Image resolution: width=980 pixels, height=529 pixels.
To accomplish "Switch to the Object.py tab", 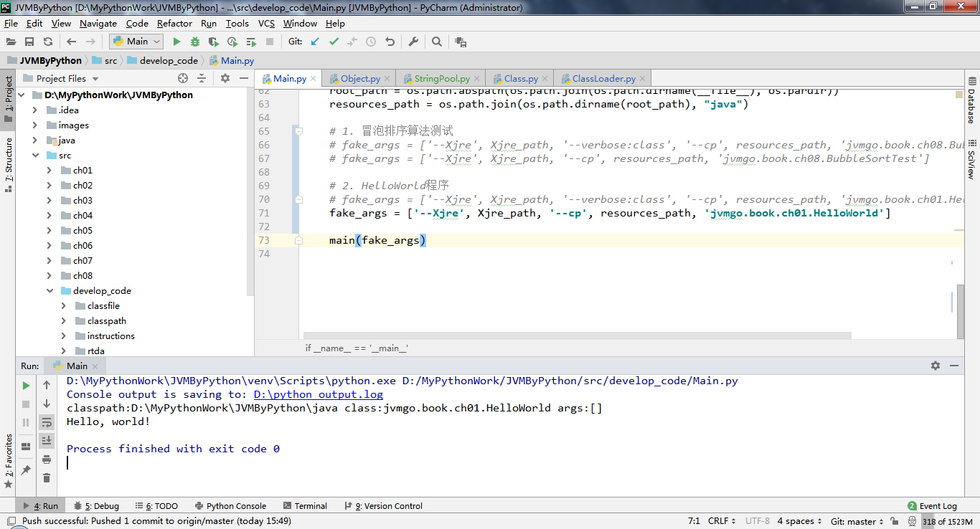I will [x=360, y=79].
